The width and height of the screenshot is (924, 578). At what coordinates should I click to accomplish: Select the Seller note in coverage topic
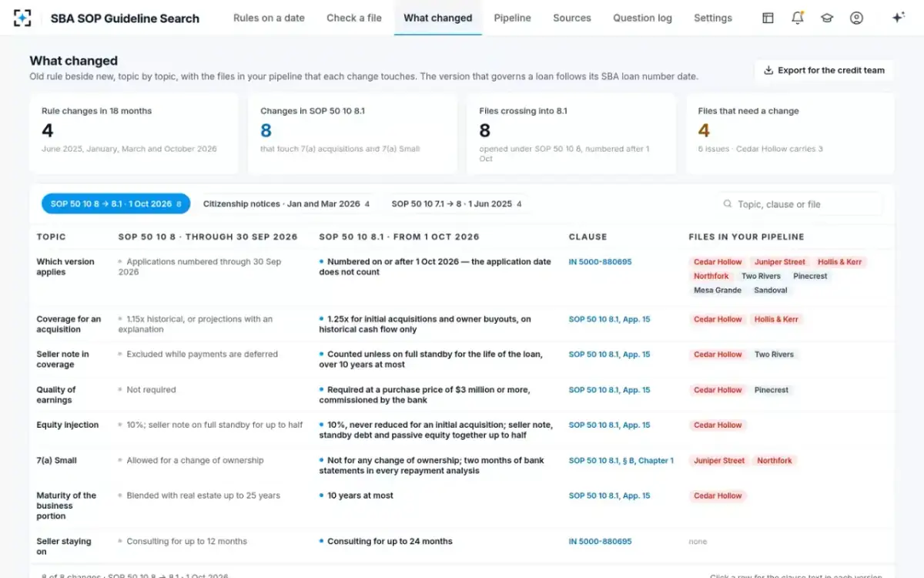click(62, 360)
